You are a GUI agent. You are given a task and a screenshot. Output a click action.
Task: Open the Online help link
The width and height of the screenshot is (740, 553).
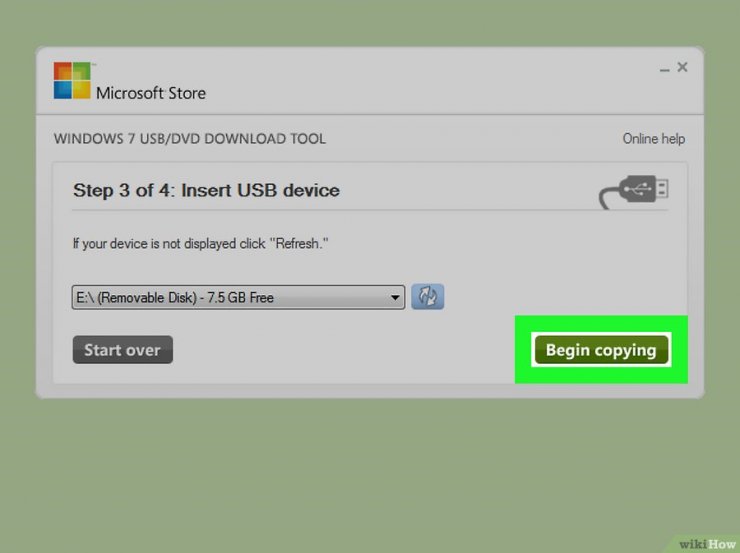(x=654, y=139)
